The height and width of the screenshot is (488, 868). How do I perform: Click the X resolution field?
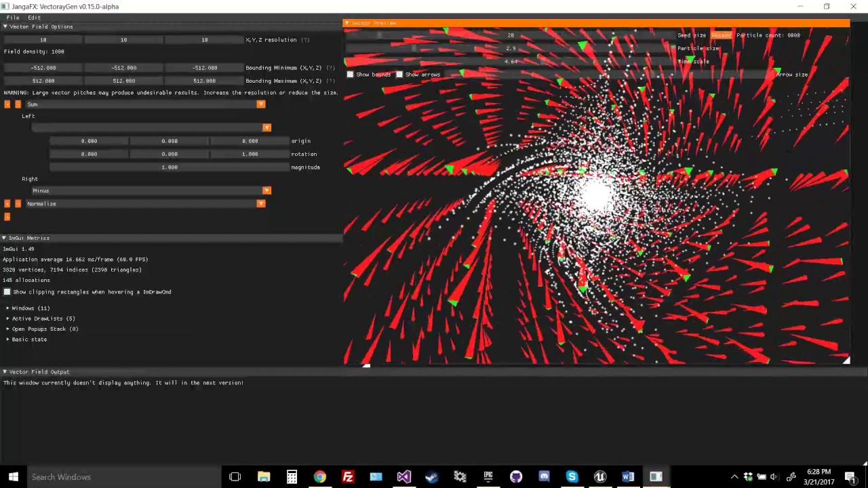click(43, 40)
